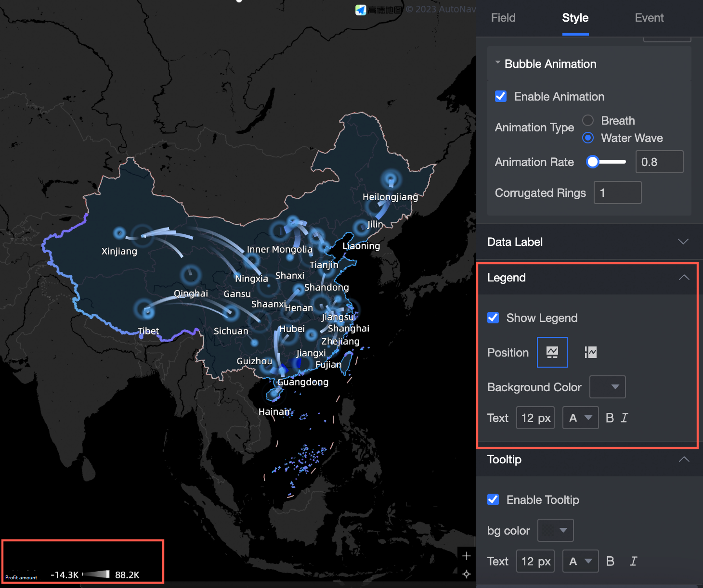703x588 pixels.
Task: Click the map locate crosshair icon
Action: click(466, 574)
